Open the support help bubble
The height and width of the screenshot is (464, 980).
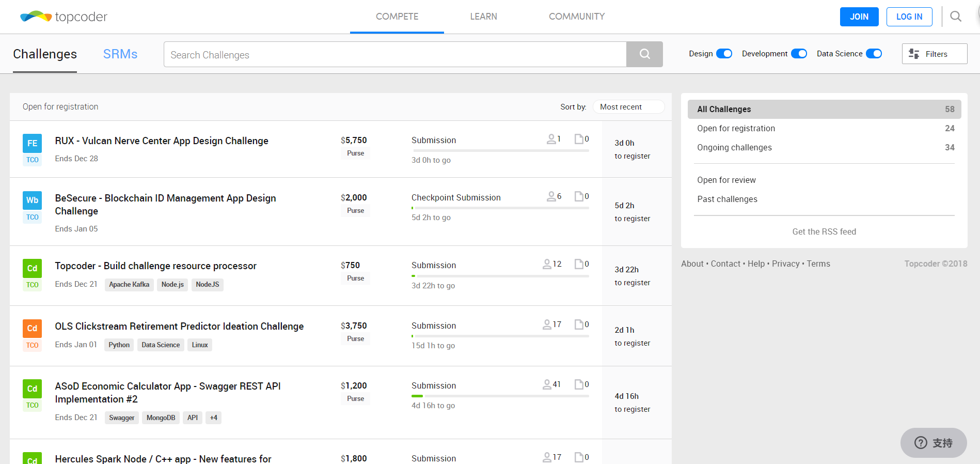pyautogui.click(x=934, y=443)
